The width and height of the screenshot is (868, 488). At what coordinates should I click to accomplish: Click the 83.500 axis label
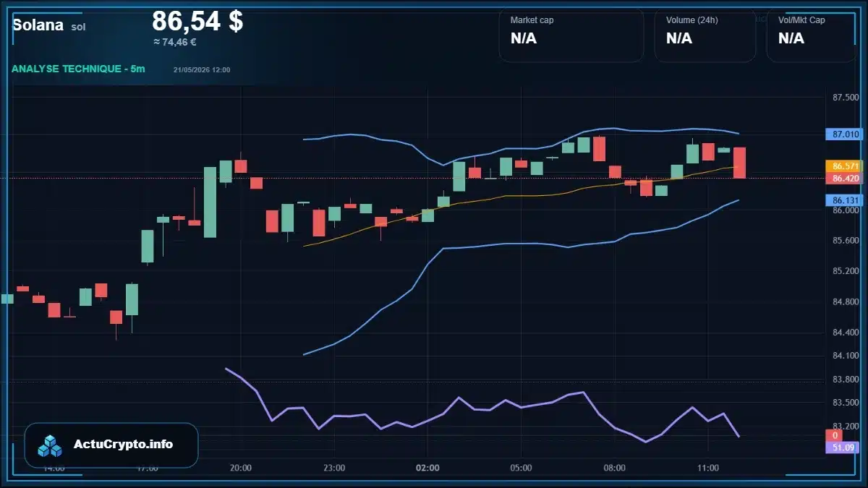tap(846, 403)
